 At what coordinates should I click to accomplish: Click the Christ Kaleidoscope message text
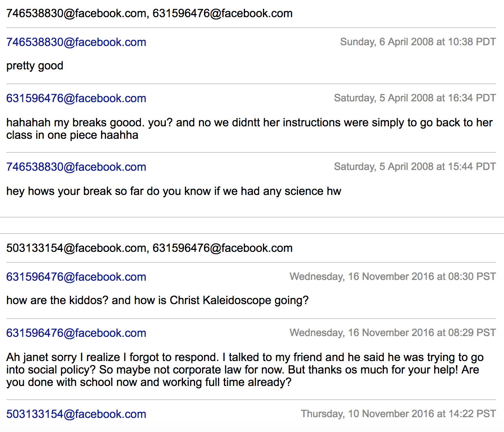(157, 300)
